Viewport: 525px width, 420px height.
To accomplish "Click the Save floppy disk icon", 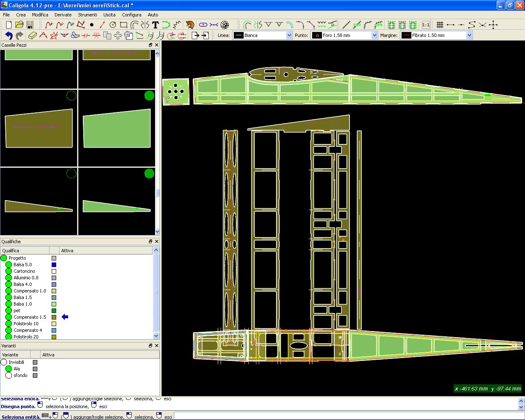I will [x=30, y=25].
